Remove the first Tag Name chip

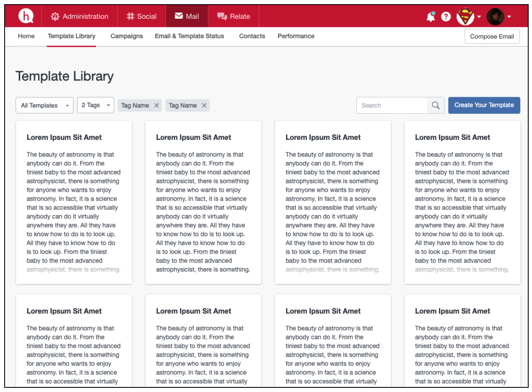157,106
